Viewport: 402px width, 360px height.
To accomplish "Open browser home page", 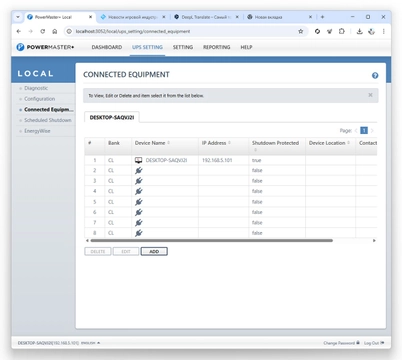I will pyautogui.click(x=55, y=31).
